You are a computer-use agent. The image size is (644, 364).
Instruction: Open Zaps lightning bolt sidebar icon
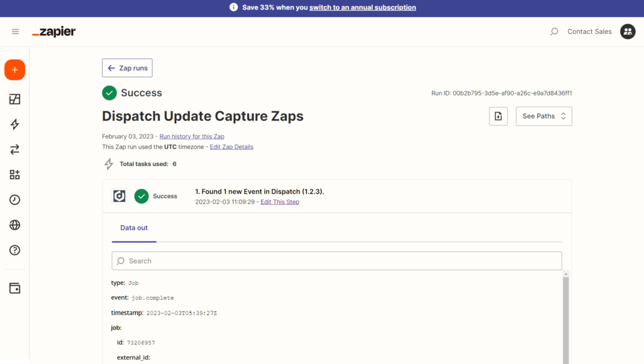[14, 124]
